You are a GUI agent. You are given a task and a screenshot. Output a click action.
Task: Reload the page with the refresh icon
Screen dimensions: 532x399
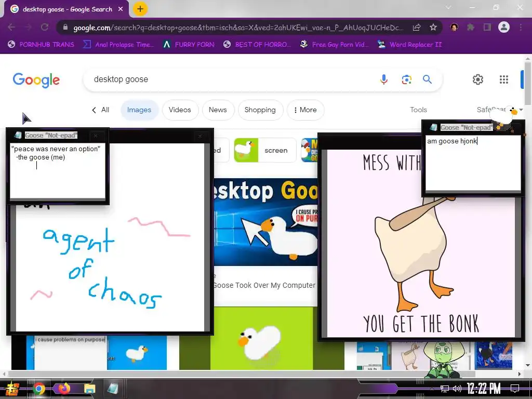tap(45, 27)
